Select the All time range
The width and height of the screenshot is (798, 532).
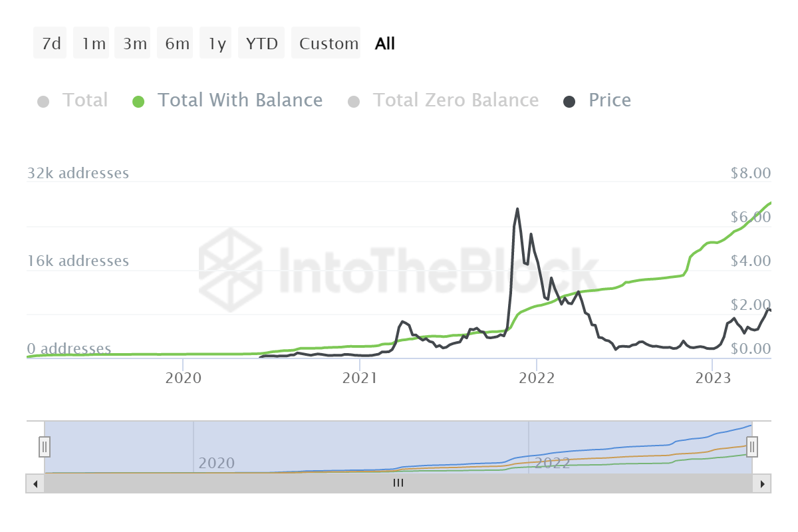(x=384, y=44)
